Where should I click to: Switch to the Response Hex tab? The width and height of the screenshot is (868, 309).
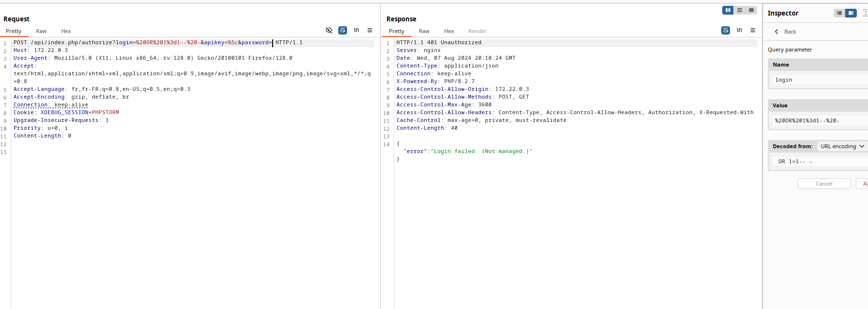tap(449, 31)
